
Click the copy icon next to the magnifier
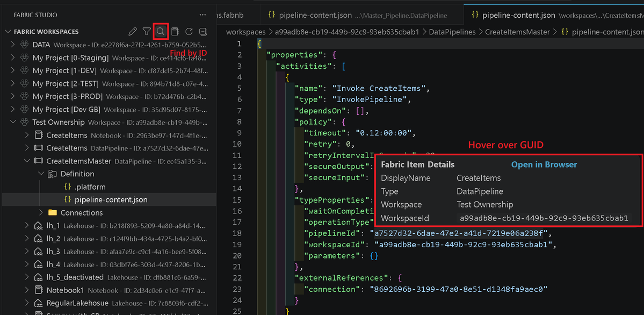[175, 32]
